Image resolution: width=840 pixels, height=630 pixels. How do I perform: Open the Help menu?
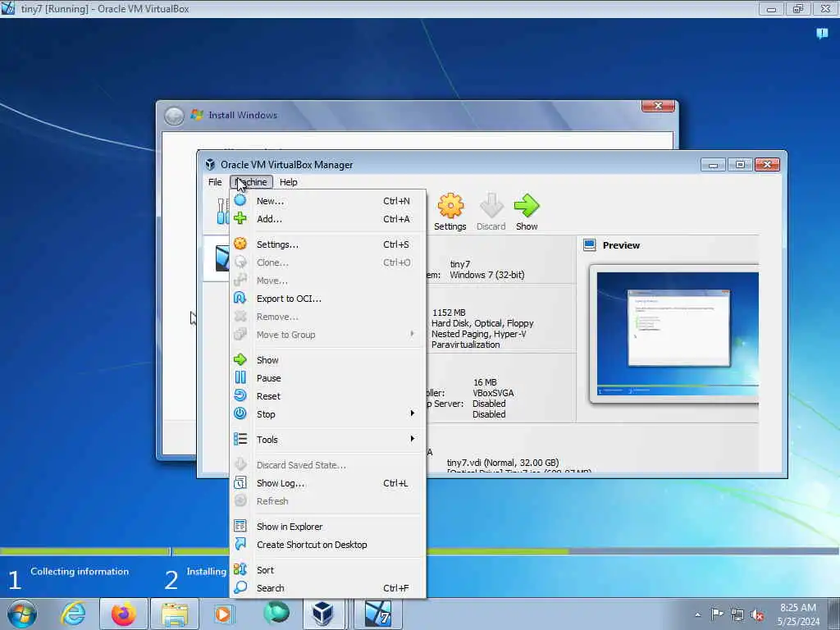click(288, 182)
